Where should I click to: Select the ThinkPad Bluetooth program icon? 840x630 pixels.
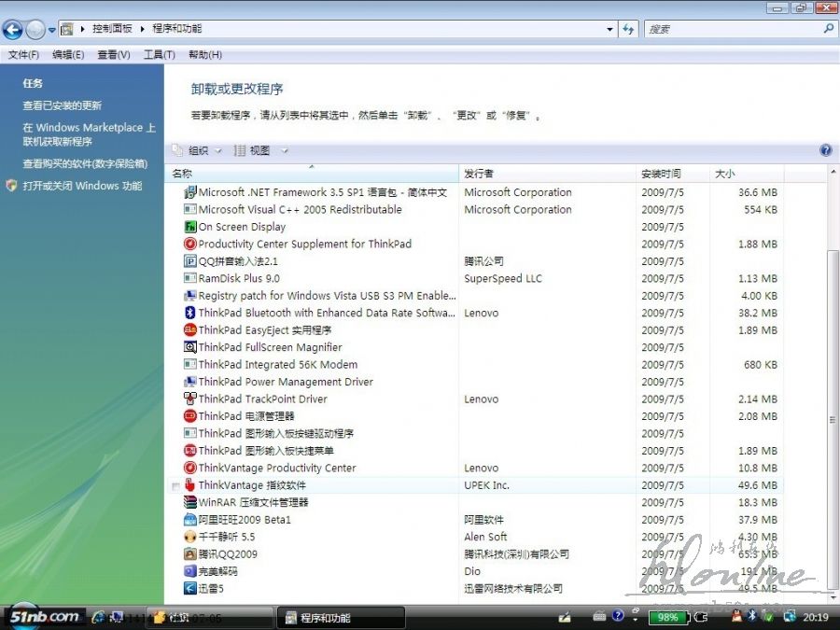click(x=190, y=313)
